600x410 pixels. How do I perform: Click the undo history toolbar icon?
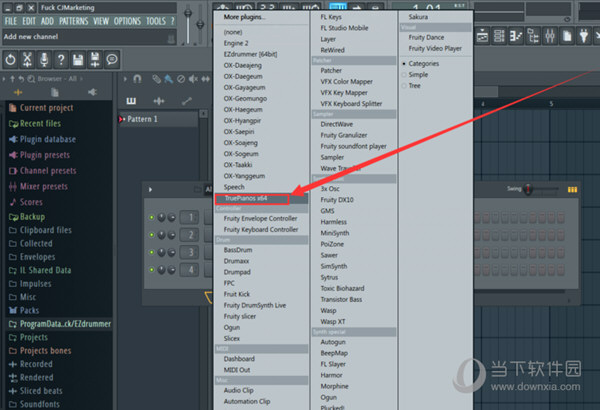click(10, 59)
